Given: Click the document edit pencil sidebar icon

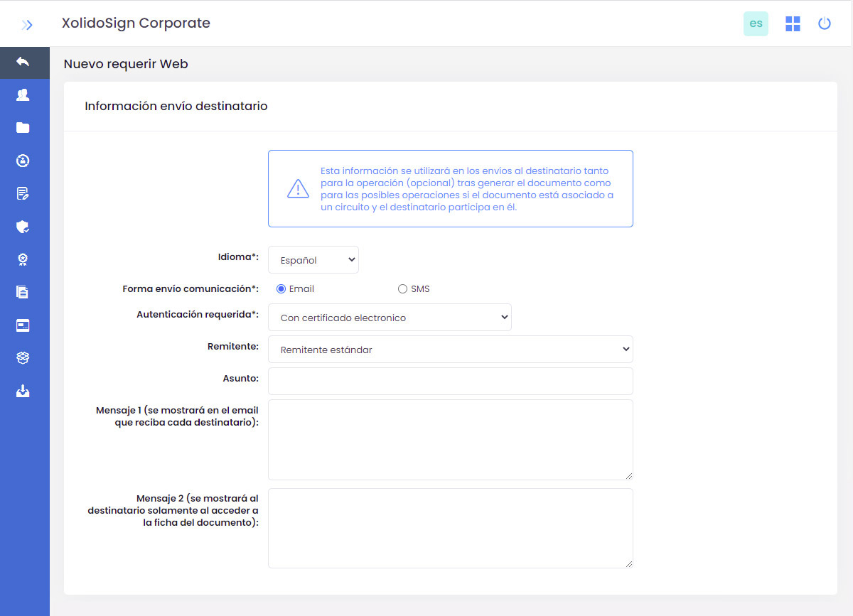Looking at the screenshot, I should tap(23, 193).
